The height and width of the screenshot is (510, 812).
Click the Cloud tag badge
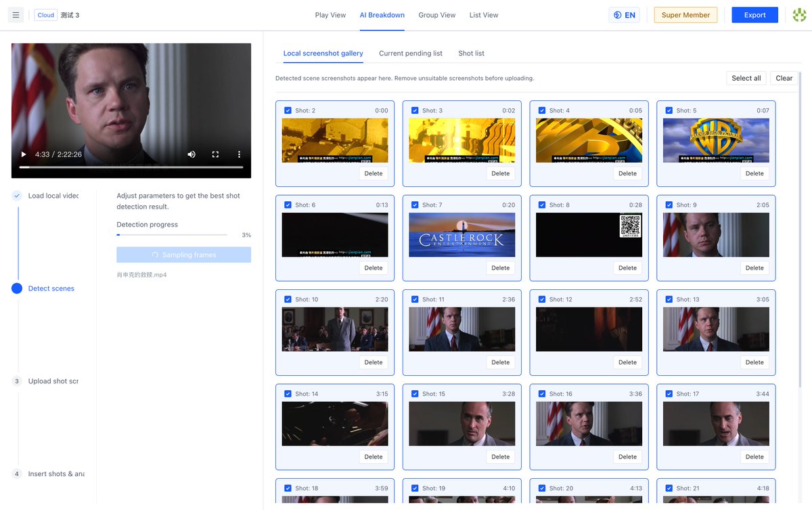(46, 15)
